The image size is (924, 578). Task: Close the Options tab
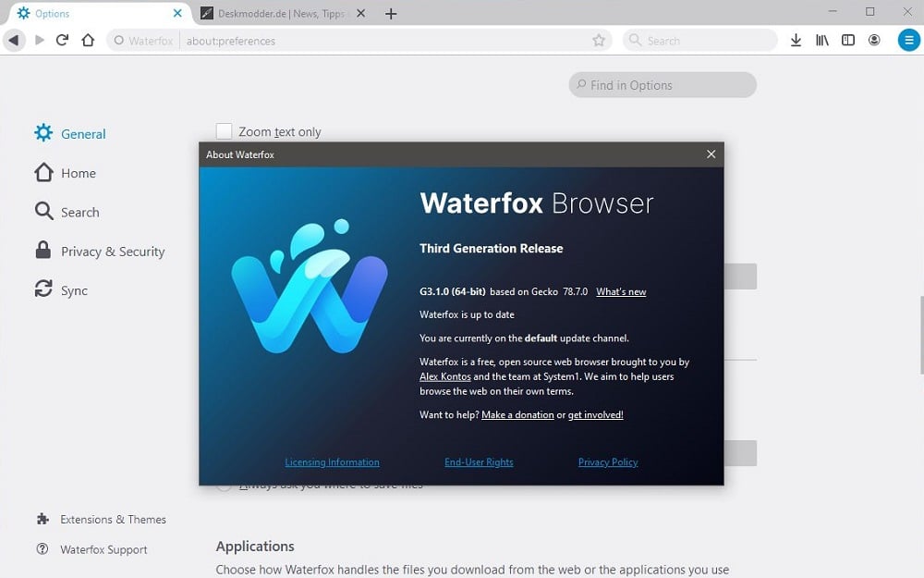177,13
